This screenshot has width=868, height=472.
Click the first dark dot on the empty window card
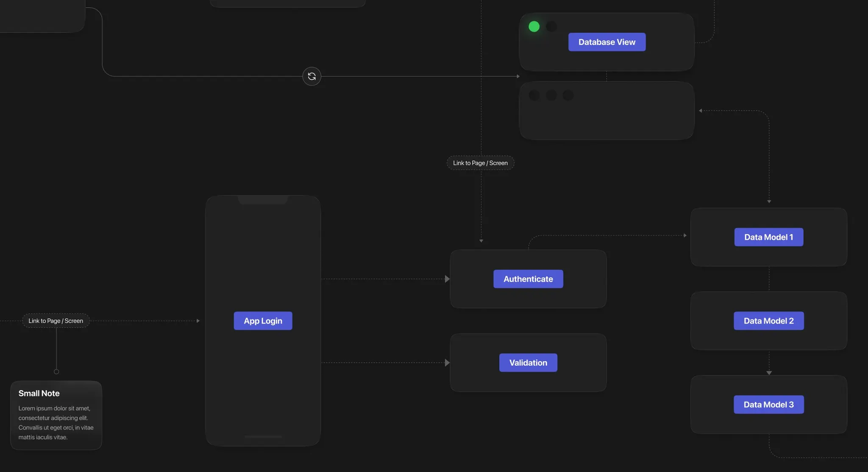(534, 95)
